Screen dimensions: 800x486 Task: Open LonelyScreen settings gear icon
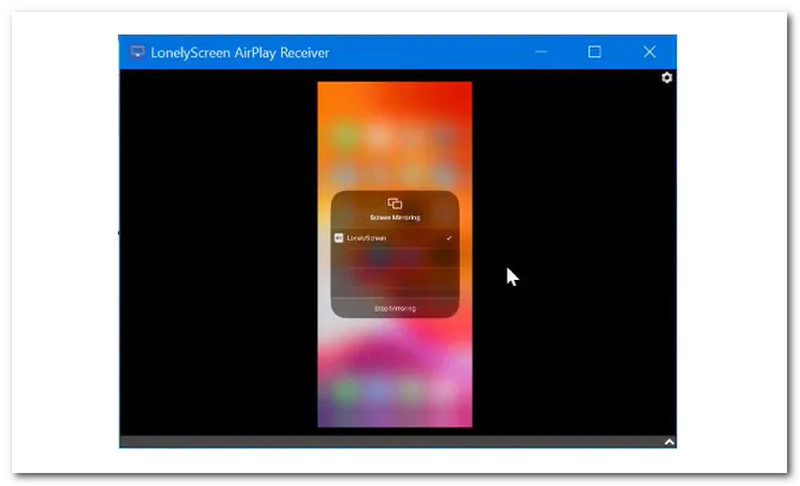coord(666,78)
